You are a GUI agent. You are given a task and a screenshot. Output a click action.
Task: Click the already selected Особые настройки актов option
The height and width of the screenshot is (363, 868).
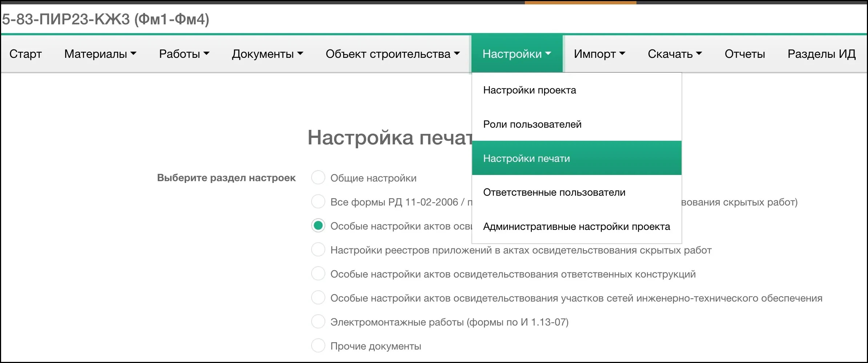tap(318, 226)
